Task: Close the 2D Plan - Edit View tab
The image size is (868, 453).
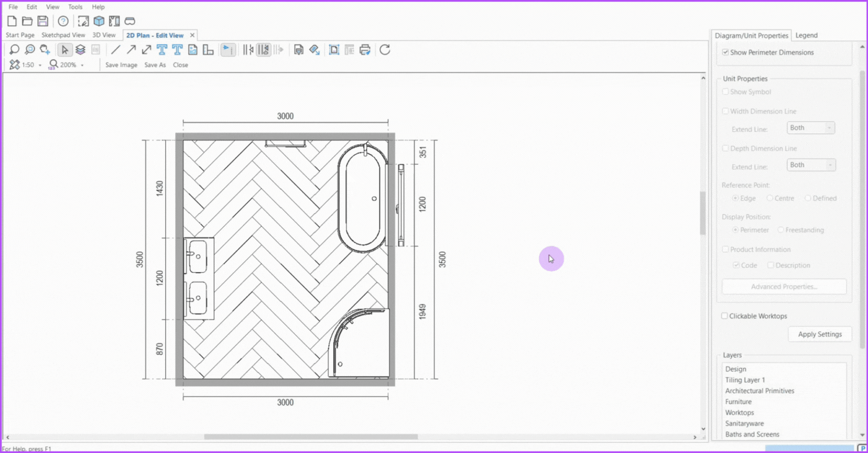Action: tap(192, 35)
